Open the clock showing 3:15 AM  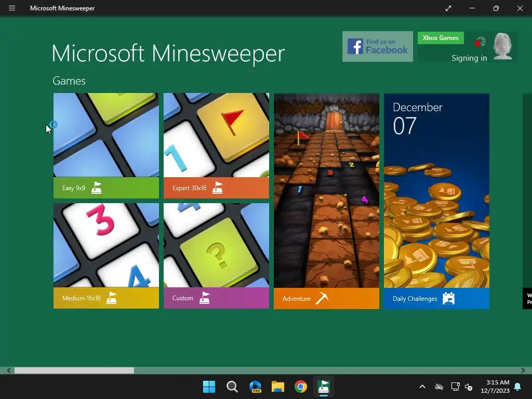495,387
